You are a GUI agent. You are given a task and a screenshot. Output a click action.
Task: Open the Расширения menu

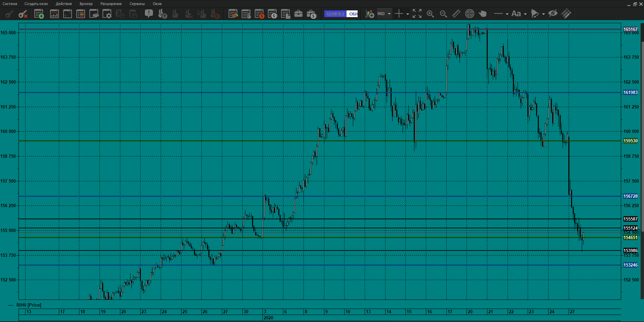tap(111, 4)
